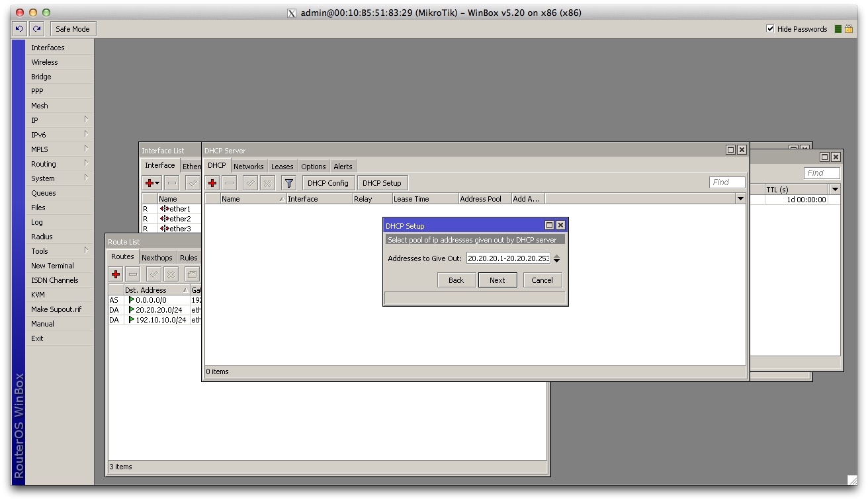Toggle the Safe Mode button
Image resolution: width=868 pixels, height=501 pixels.
click(73, 29)
